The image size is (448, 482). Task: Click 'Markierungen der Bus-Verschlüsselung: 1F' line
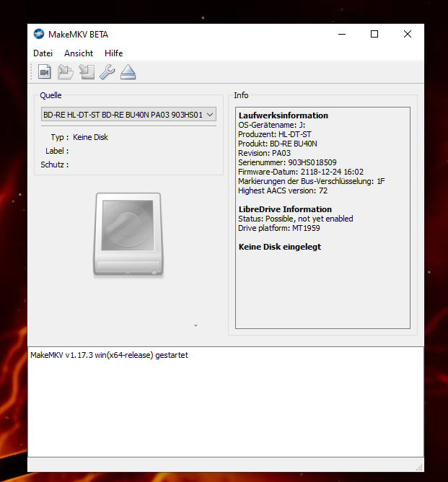click(311, 181)
